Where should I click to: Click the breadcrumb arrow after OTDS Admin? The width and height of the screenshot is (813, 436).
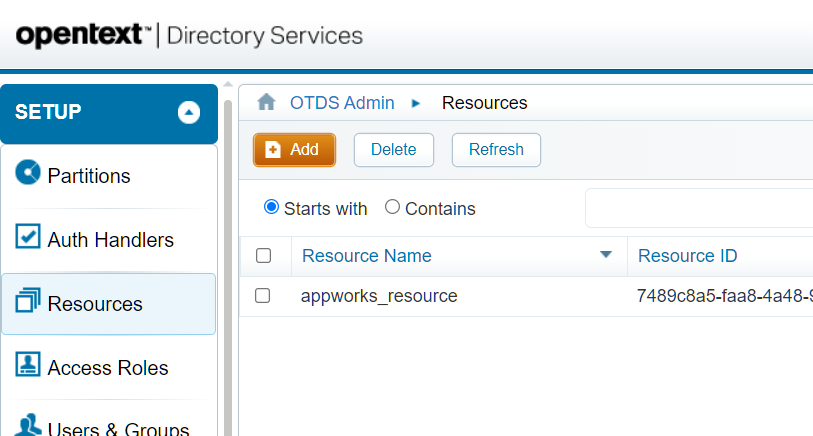(x=417, y=103)
